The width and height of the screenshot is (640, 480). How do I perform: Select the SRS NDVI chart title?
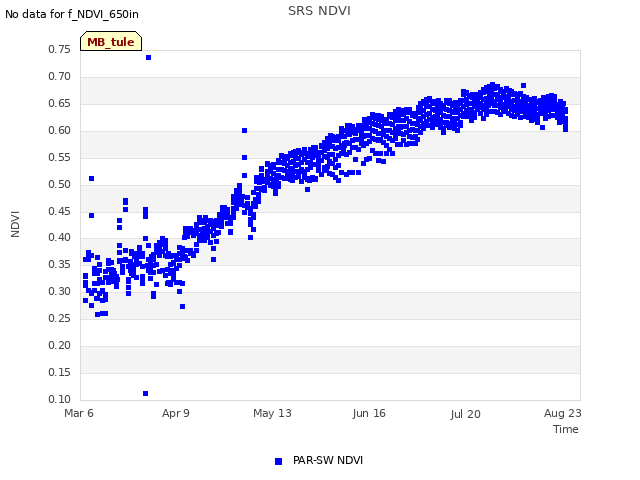click(319, 11)
